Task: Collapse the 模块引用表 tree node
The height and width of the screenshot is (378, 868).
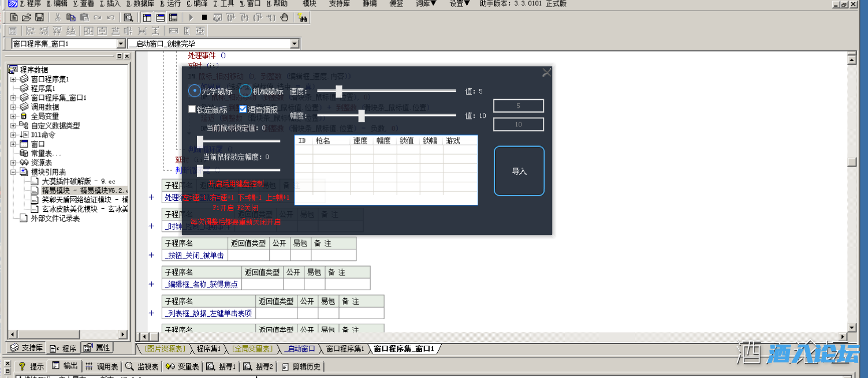Action: click(13, 172)
